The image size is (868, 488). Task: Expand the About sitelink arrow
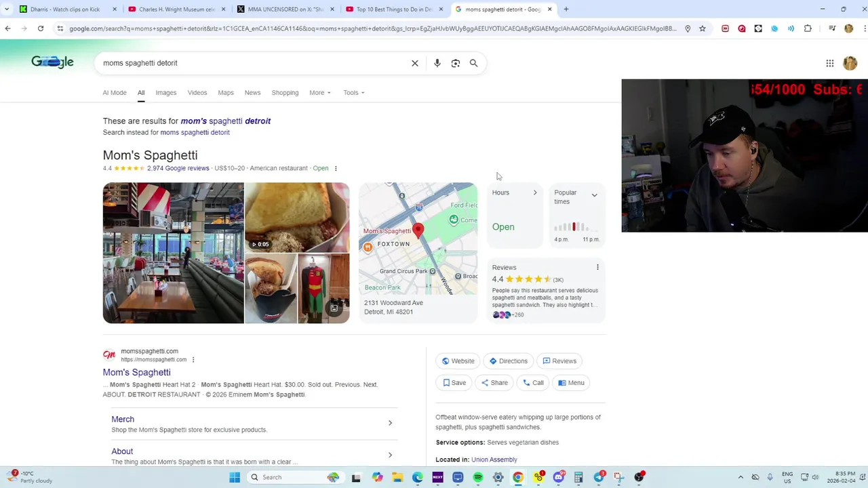pyautogui.click(x=390, y=455)
